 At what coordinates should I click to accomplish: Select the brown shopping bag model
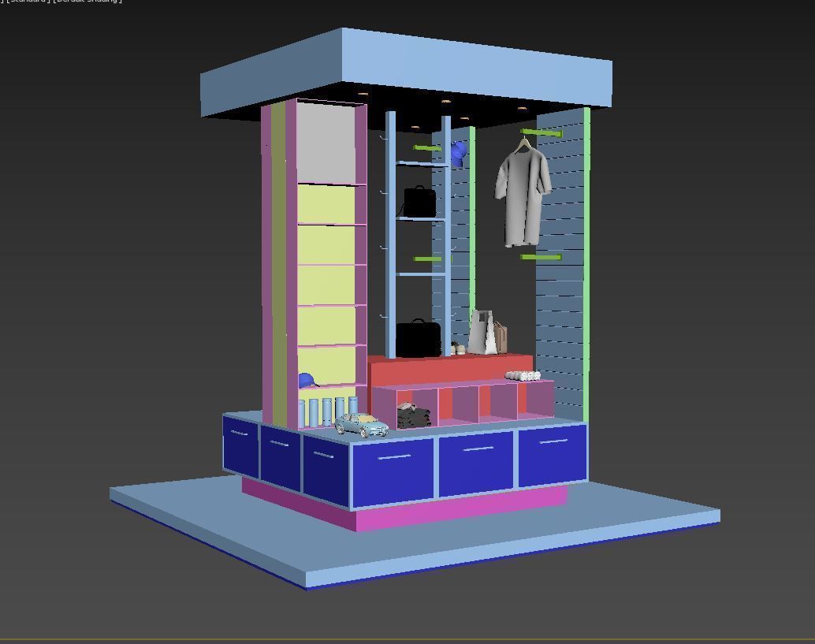501,337
